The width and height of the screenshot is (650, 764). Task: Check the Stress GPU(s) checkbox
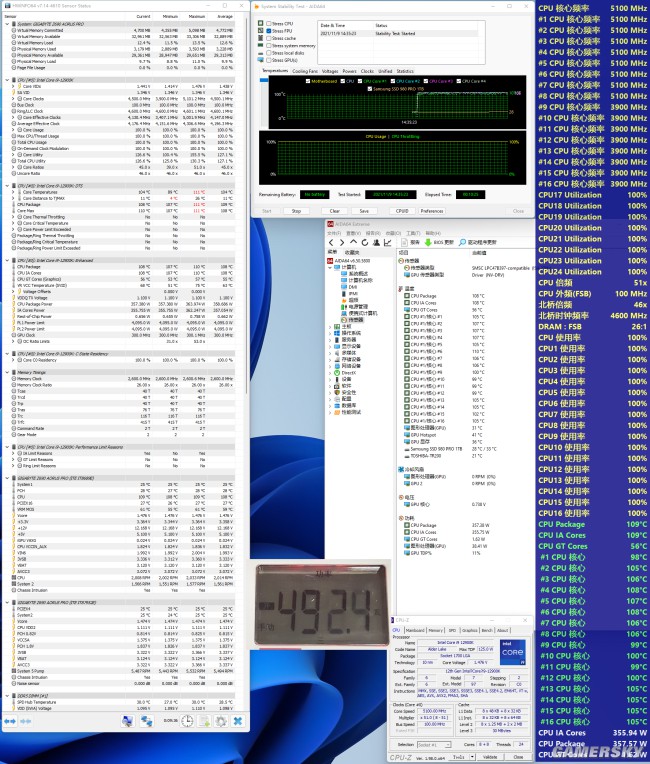point(268,60)
